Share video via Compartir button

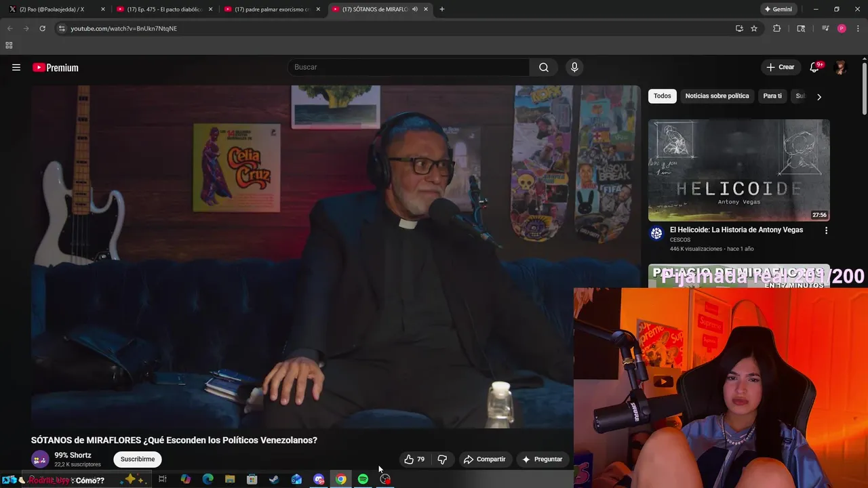(484, 459)
